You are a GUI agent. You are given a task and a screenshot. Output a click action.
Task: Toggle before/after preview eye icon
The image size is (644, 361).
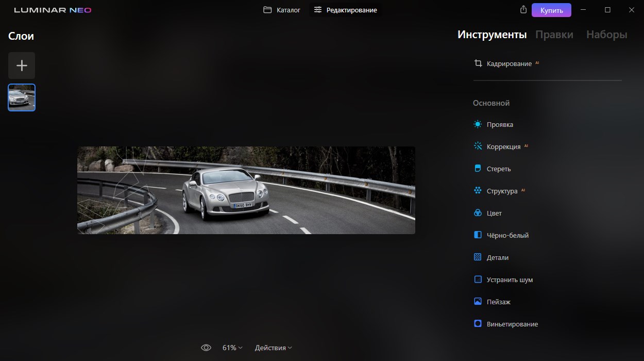click(206, 348)
